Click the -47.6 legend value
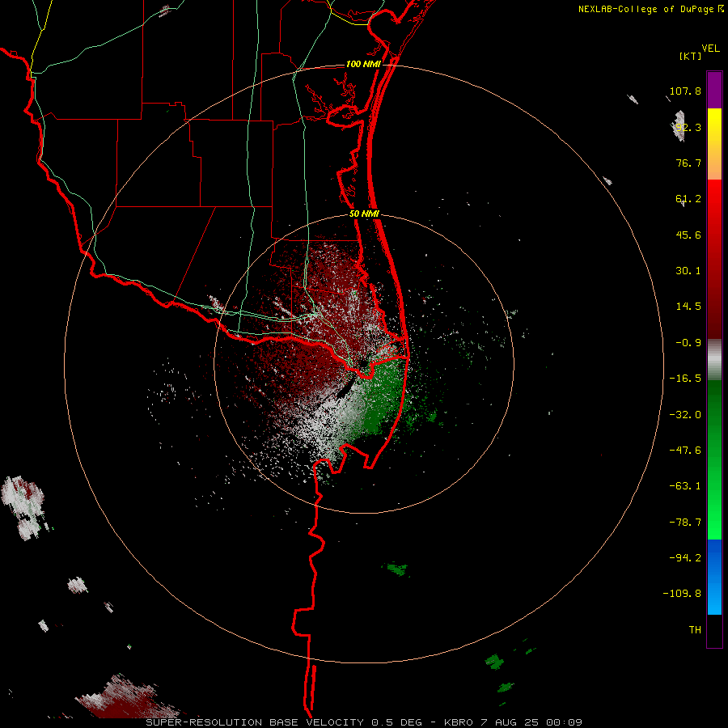This screenshot has height=728, width=728. [x=685, y=451]
